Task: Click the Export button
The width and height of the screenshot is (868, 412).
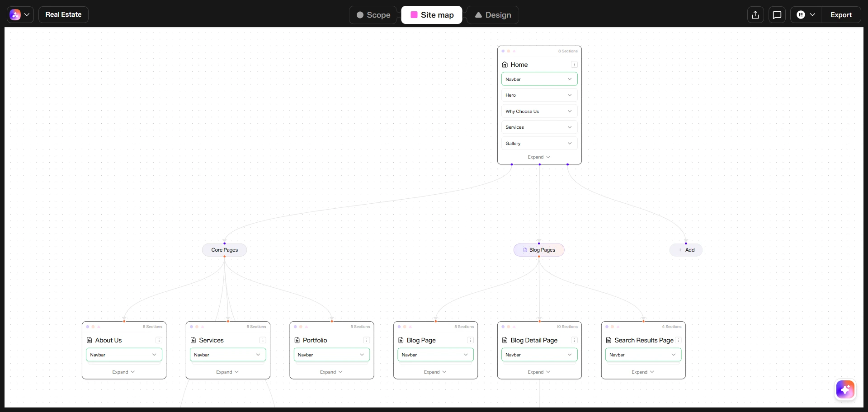Action: tap(841, 14)
